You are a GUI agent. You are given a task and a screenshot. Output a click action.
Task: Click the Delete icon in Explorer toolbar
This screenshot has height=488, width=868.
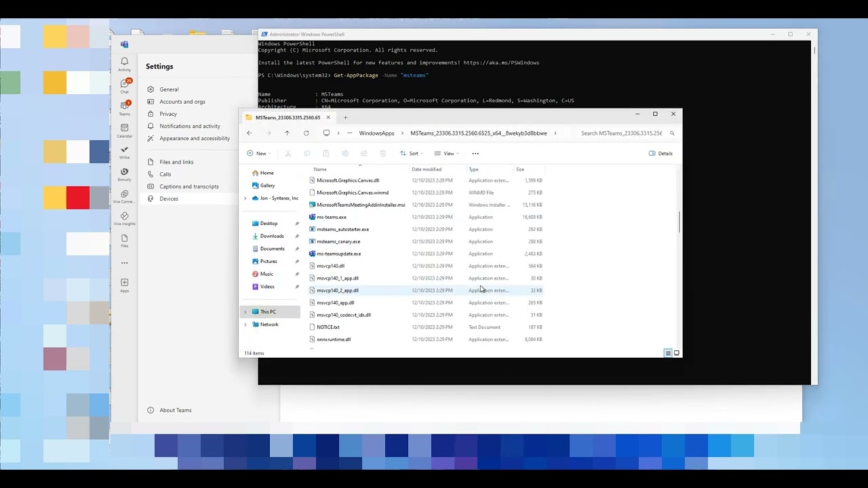coord(383,153)
